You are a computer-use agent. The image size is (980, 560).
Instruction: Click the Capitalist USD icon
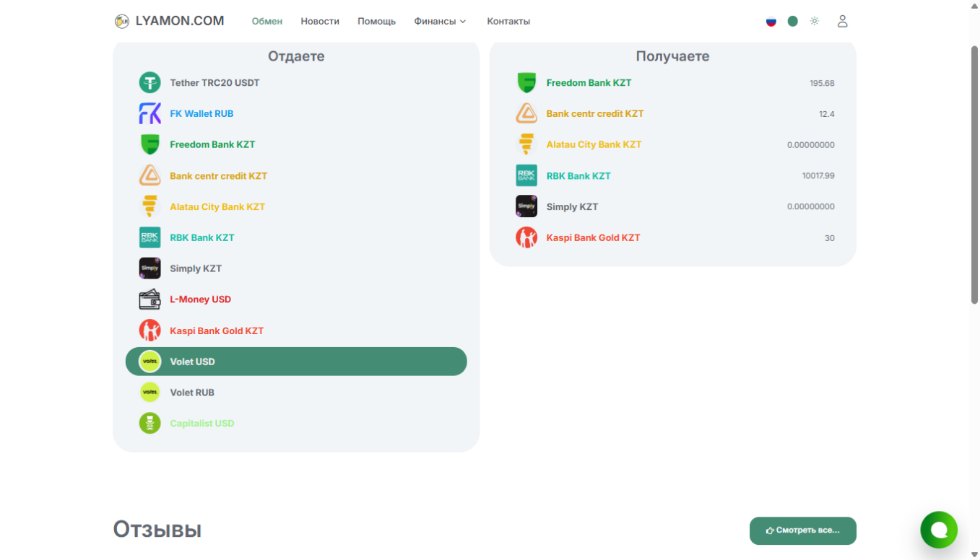[149, 424]
